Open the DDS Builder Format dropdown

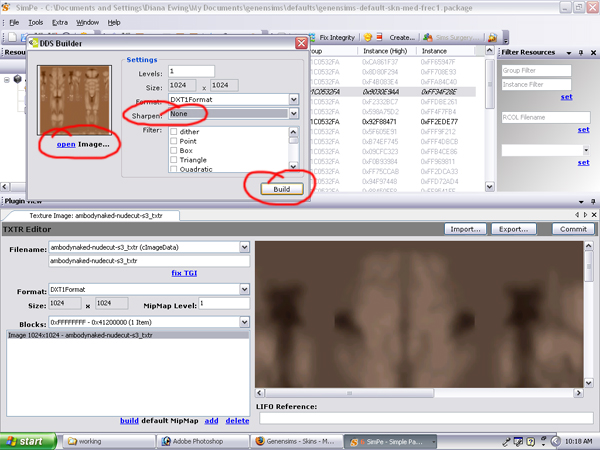[293, 99]
